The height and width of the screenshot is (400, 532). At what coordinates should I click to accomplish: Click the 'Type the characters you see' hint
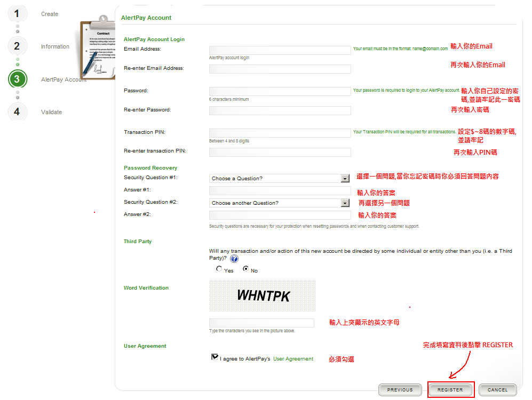pyautogui.click(x=252, y=331)
